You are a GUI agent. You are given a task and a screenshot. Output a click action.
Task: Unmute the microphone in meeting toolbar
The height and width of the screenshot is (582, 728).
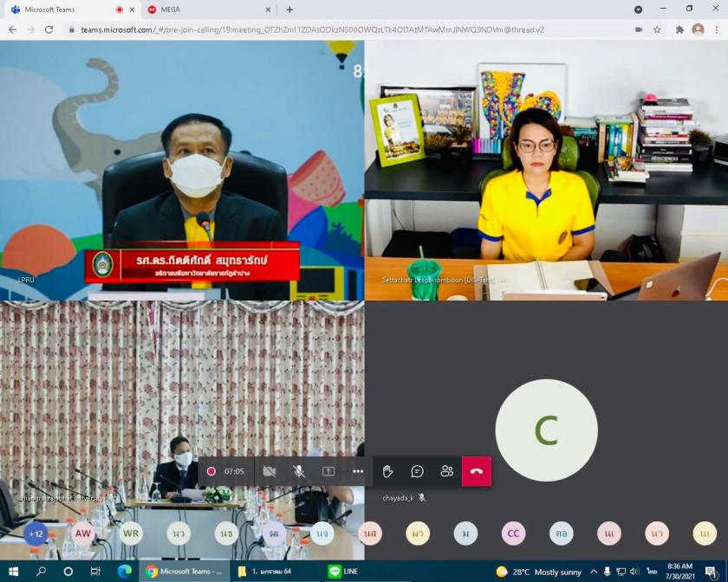tap(299, 471)
